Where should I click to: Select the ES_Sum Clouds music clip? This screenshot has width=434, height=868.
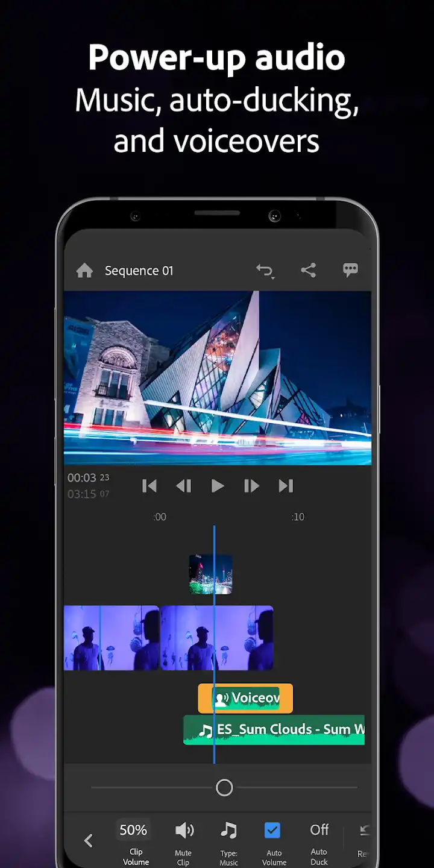pyautogui.click(x=274, y=730)
